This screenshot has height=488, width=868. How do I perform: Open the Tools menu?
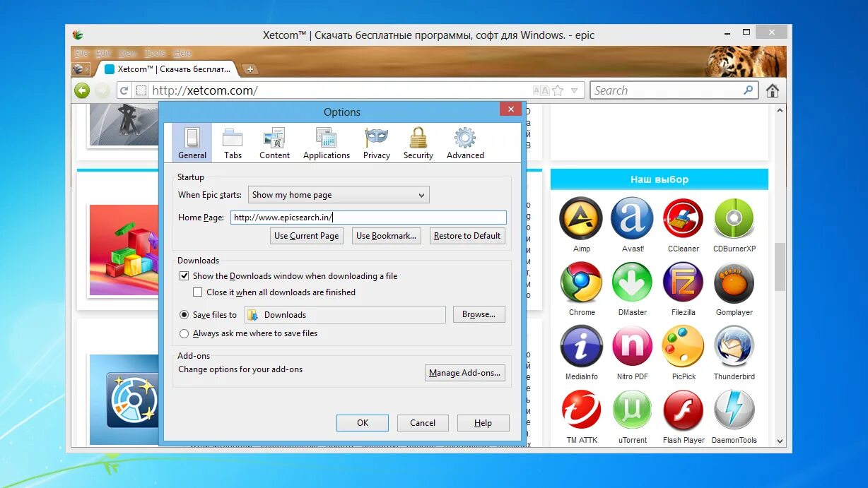[x=156, y=54]
